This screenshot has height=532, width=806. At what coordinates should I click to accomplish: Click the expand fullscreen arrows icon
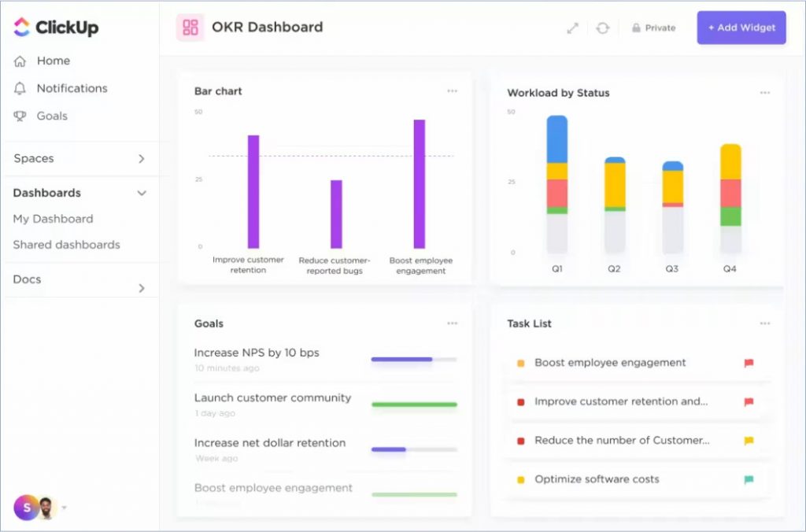pos(572,28)
